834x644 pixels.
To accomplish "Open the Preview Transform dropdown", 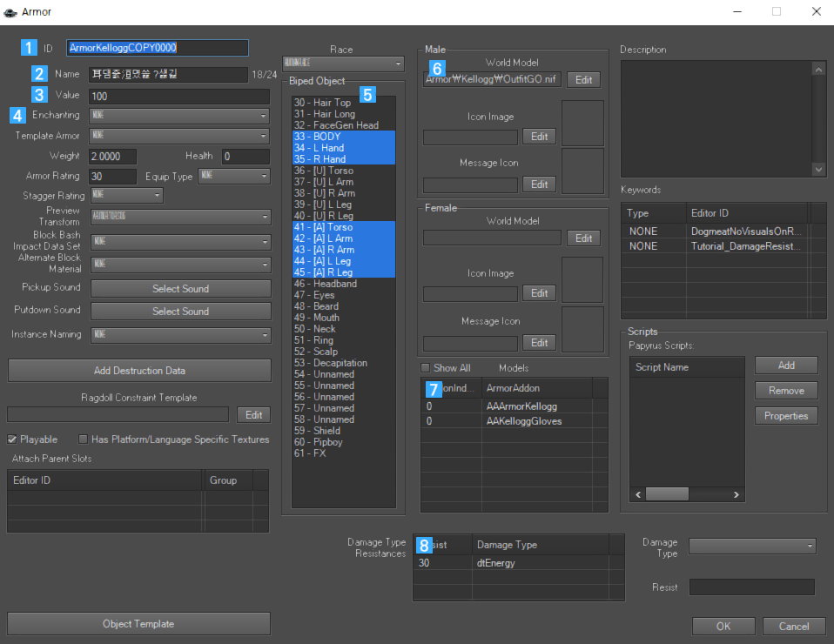I will point(180,217).
